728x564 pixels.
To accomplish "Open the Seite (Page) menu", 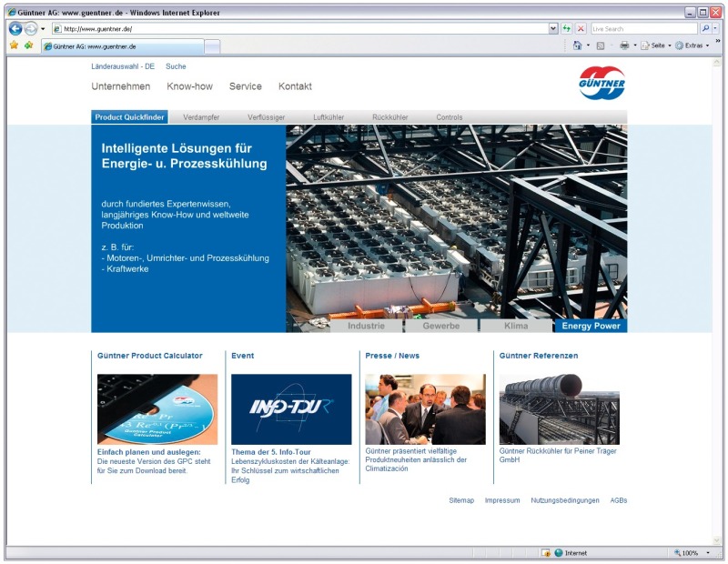I will tap(656, 45).
